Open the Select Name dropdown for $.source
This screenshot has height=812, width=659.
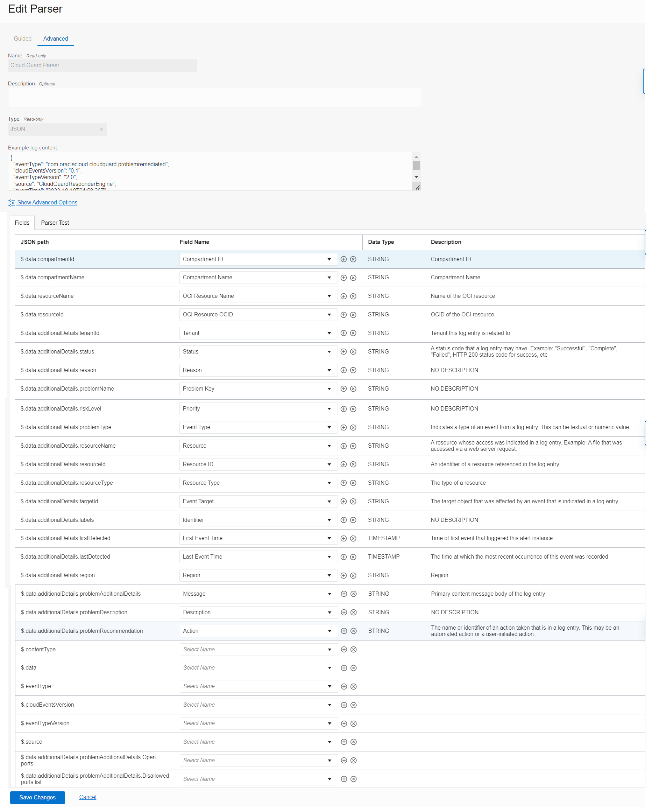tap(329, 742)
